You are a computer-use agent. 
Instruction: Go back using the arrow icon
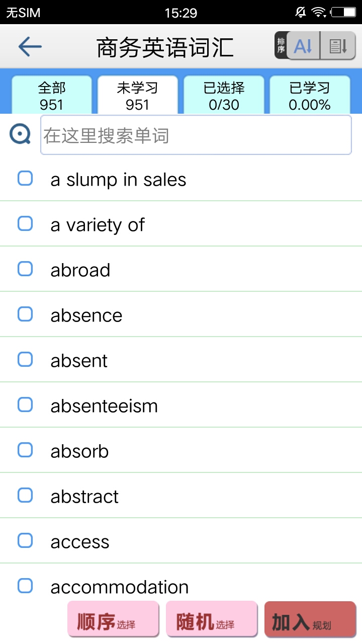coord(30,47)
